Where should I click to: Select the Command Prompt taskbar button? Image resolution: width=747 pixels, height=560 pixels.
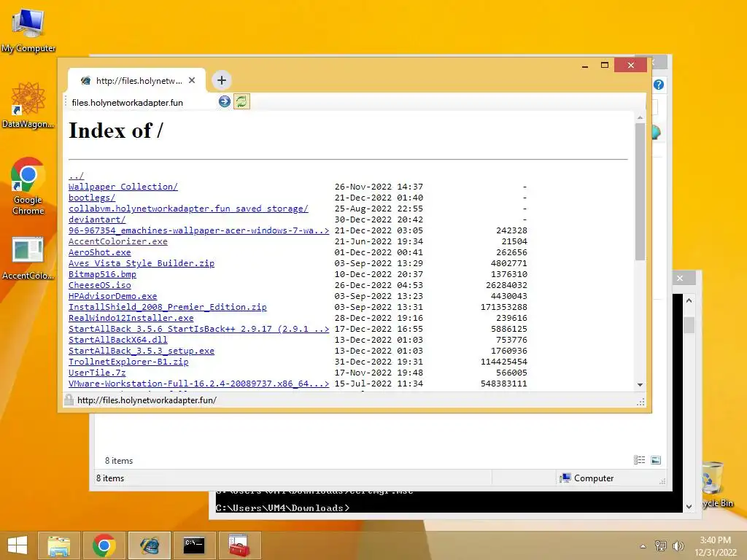(x=194, y=545)
